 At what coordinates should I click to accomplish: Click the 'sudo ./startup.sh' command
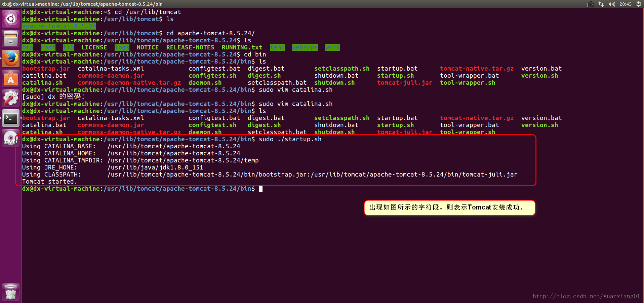290,139
